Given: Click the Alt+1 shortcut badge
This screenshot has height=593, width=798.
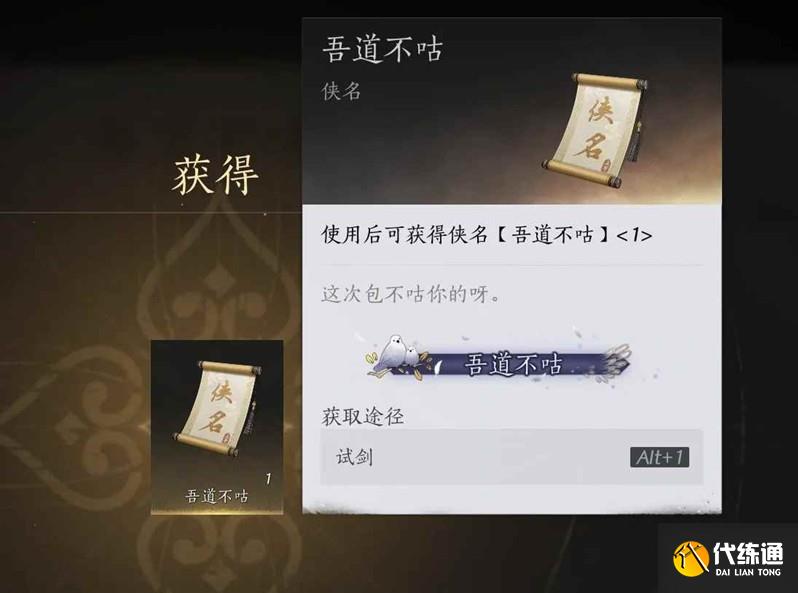Looking at the screenshot, I should (660, 457).
